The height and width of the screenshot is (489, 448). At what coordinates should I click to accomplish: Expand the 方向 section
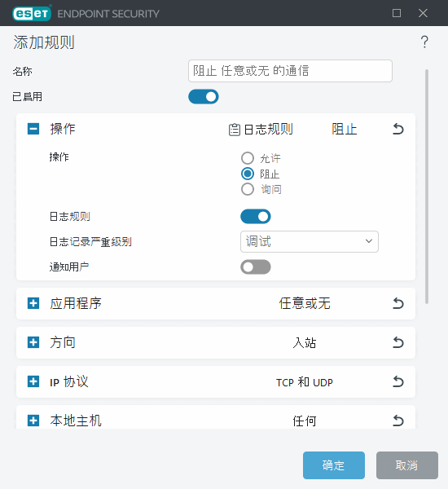tap(33, 342)
